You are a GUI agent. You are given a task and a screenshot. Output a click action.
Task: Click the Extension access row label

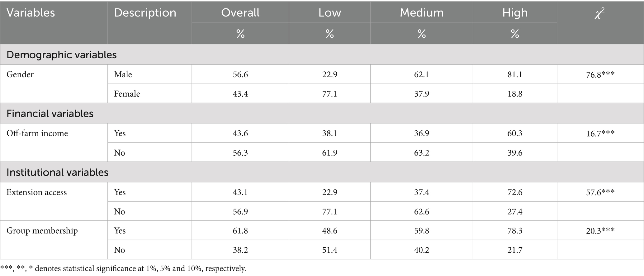click(x=36, y=192)
